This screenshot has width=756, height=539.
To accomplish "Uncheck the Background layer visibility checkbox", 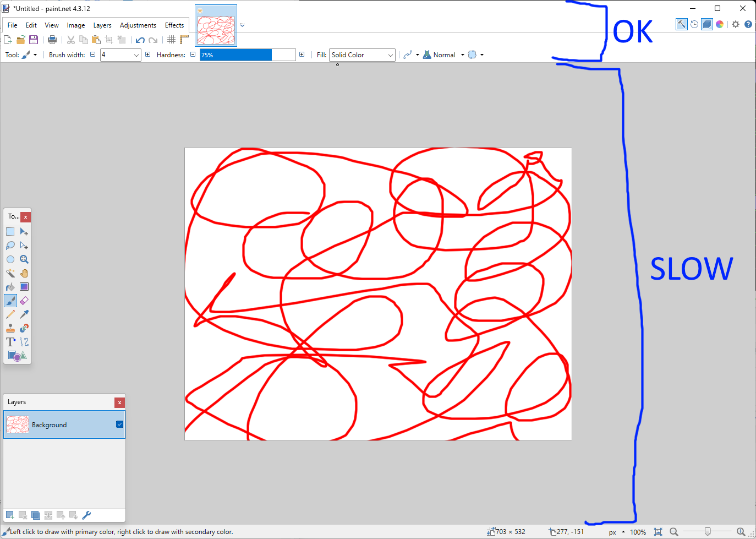I will (x=120, y=424).
